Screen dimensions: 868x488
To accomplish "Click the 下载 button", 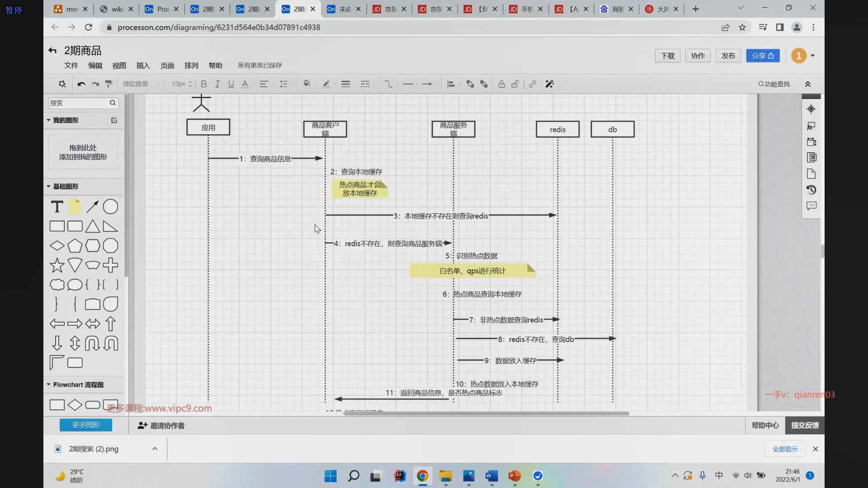I will pos(667,56).
